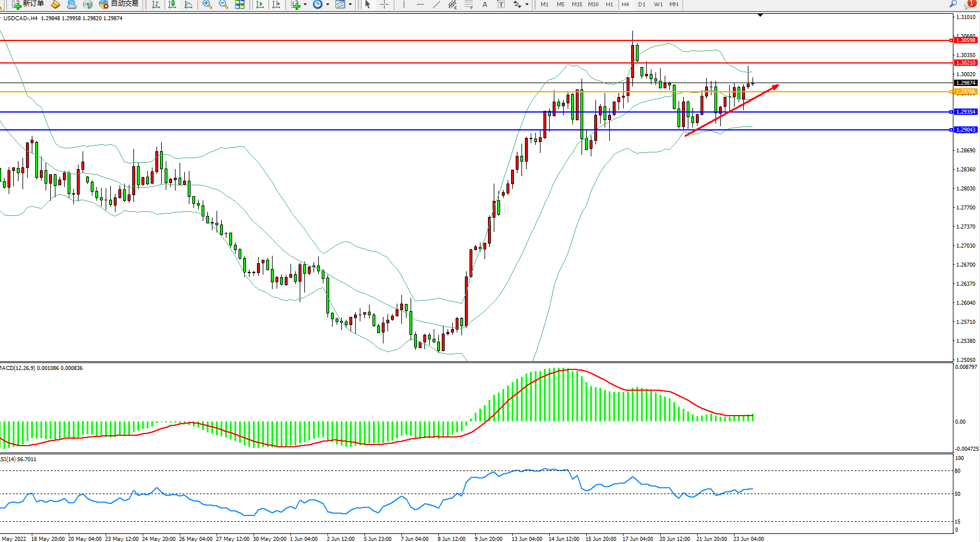Toggle AutoTrading (自动交易) button
Image resolution: width=980 pixels, height=542 pixels.
(x=119, y=4)
